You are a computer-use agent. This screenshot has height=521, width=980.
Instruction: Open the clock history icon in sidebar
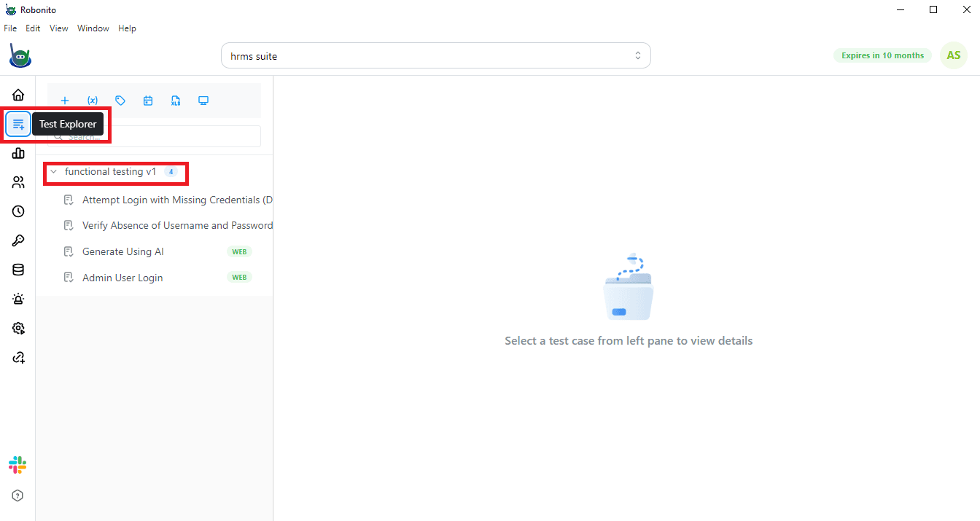click(17, 211)
